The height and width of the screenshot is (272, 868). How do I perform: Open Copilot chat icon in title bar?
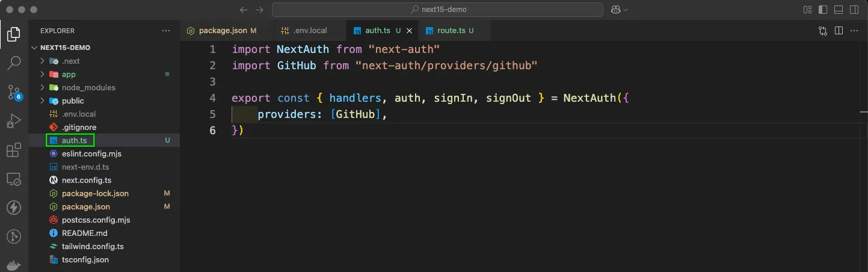[x=615, y=10]
